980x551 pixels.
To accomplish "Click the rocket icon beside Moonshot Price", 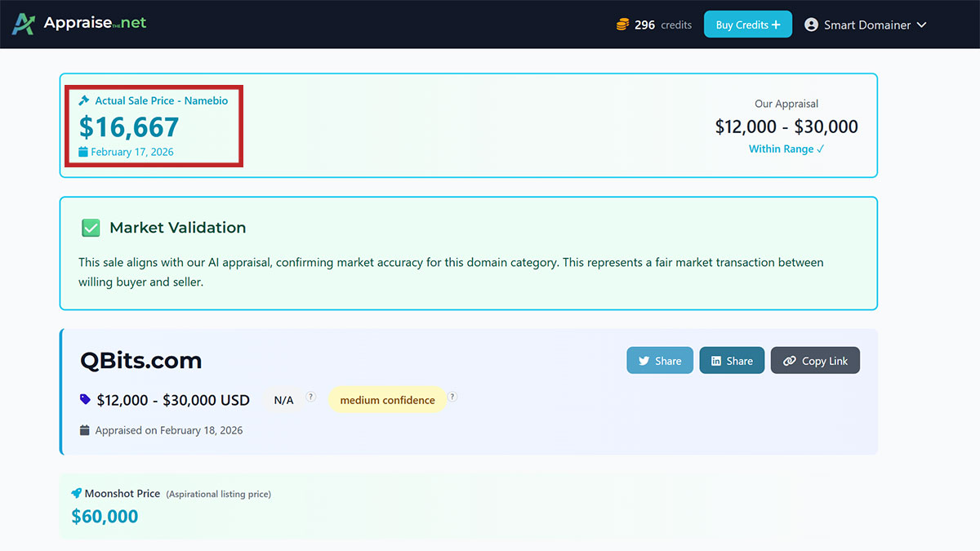I will click(x=77, y=494).
